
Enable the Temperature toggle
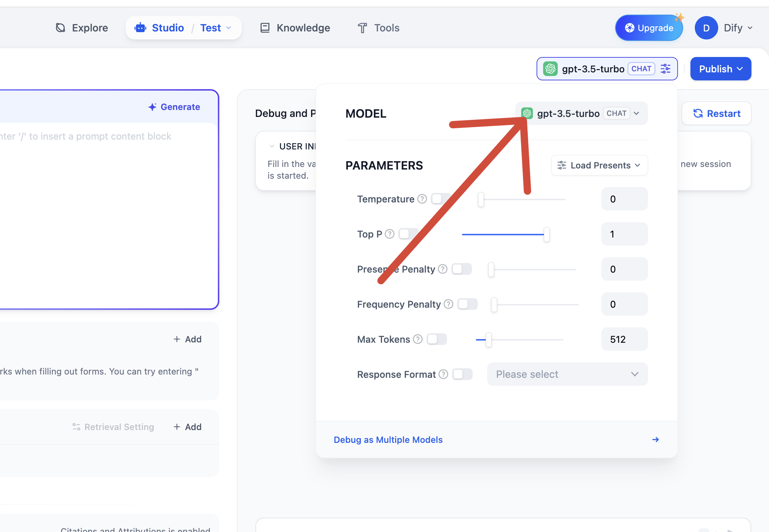440,199
